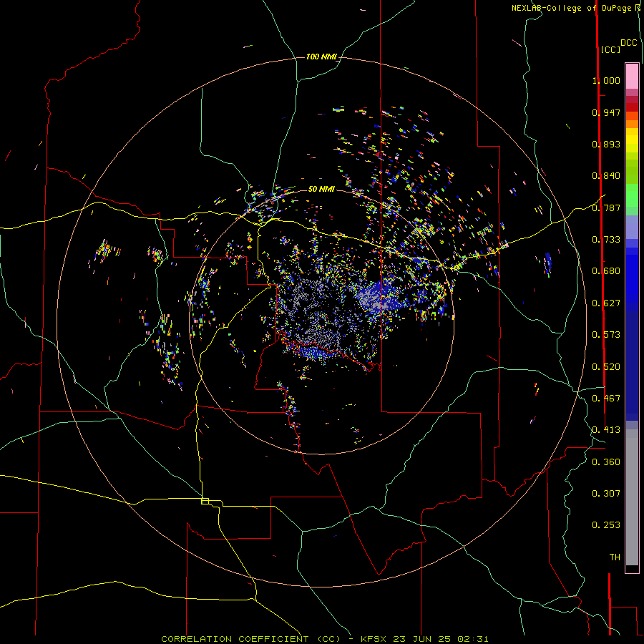This screenshot has width=644, height=644.
Task: Click the 0.253 legend value
Action: click(606, 525)
